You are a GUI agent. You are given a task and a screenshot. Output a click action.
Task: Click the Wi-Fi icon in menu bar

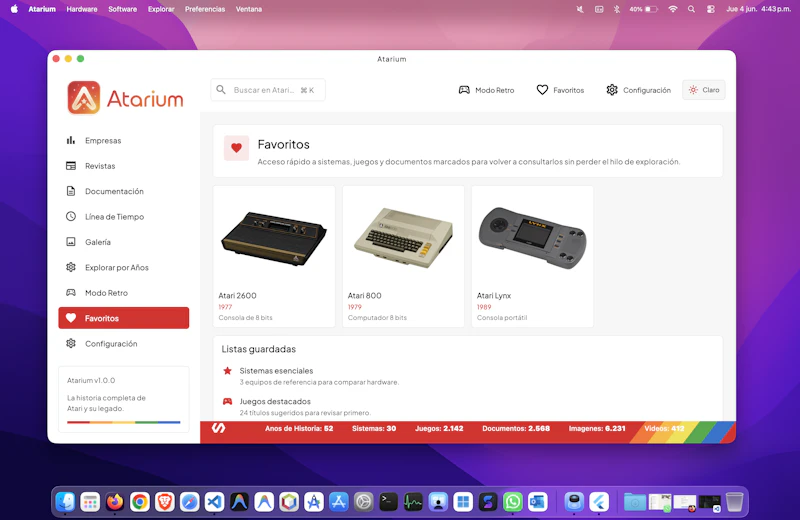click(x=673, y=9)
